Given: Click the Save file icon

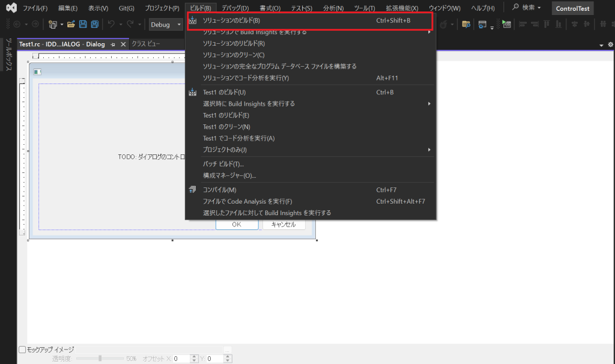Looking at the screenshot, I should 83,25.
